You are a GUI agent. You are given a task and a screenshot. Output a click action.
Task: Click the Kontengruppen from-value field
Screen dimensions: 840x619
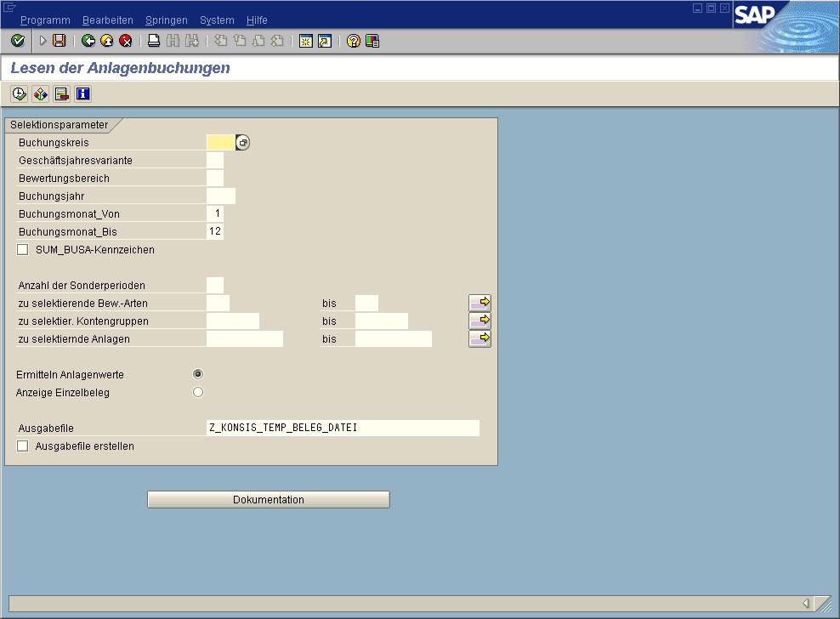(x=233, y=321)
